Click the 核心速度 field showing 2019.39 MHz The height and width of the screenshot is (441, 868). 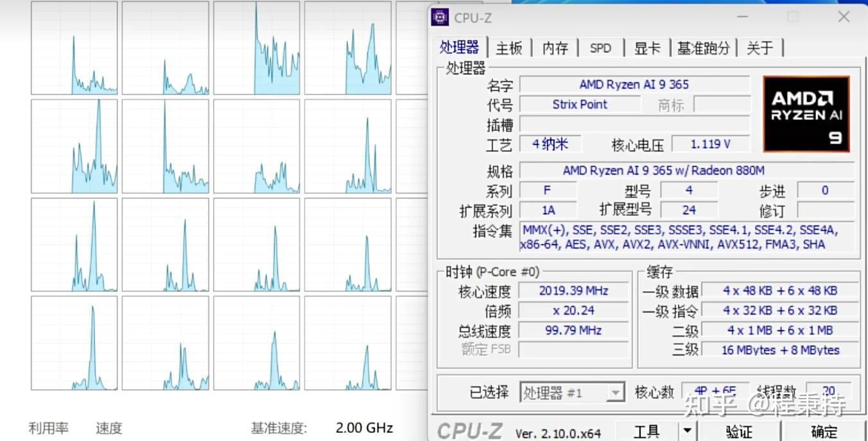(573, 290)
